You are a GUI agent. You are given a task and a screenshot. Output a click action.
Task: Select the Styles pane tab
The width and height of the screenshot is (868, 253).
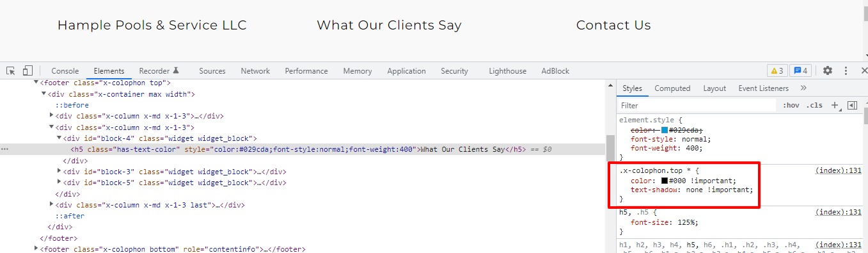[x=632, y=88]
